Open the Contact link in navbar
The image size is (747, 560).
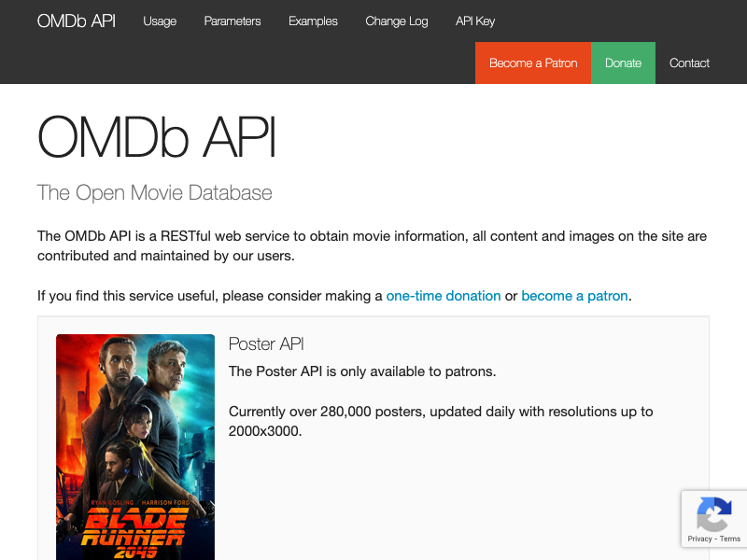pos(689,63)
